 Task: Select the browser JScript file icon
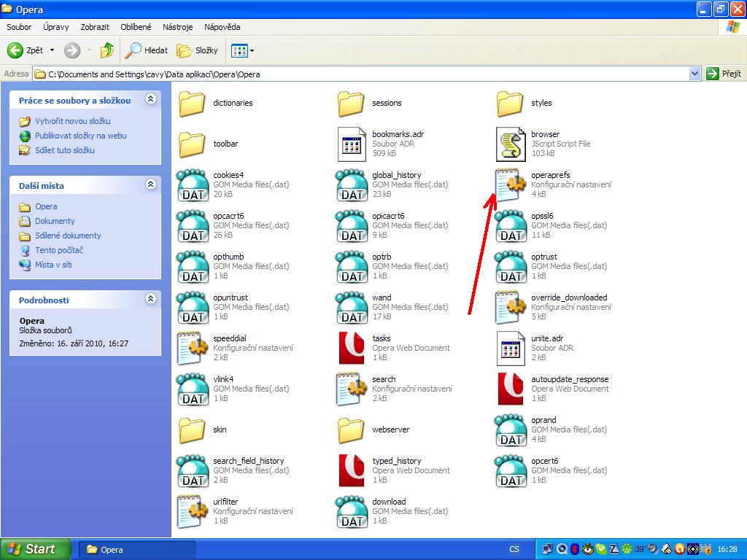(x=511, y=144)
